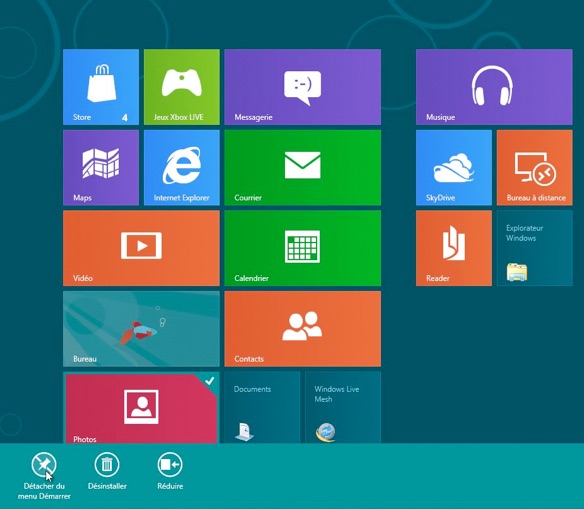Open the SkyDrive tile
The height and width of the screenshot is (509, 584).
point(454,168)
